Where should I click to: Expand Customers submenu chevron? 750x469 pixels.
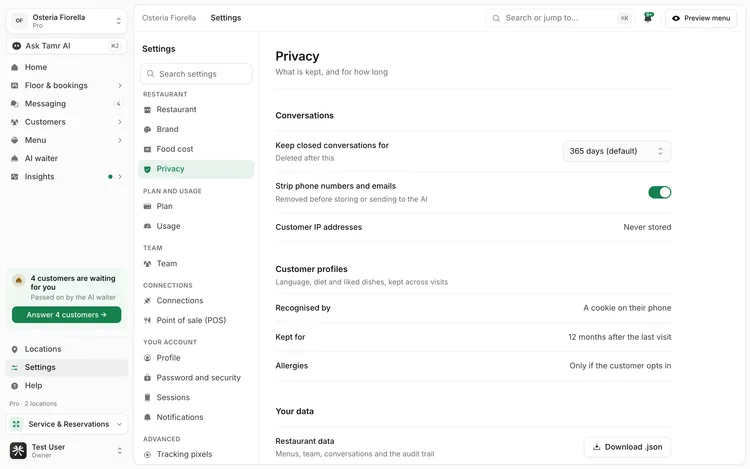coord(120,122)
